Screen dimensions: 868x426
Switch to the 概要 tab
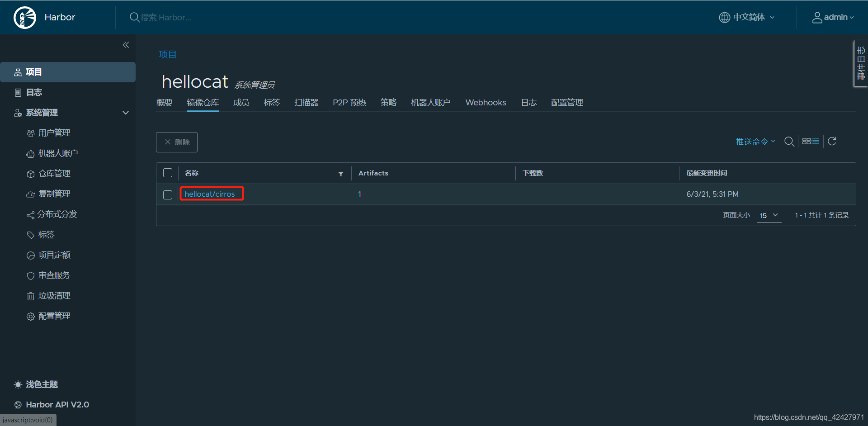tap(165, 103)
